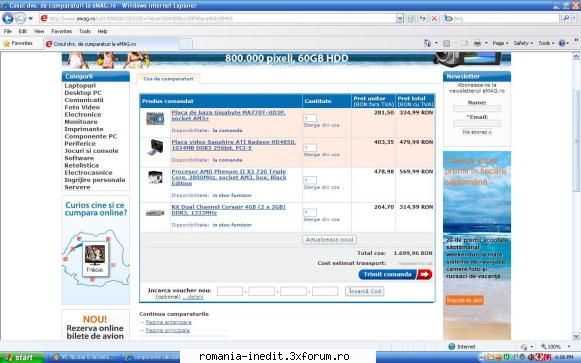Click the browser Forward arrow button
Viewport: 581px width, 363px height.
pyautogui.click(x=21, y=18)
